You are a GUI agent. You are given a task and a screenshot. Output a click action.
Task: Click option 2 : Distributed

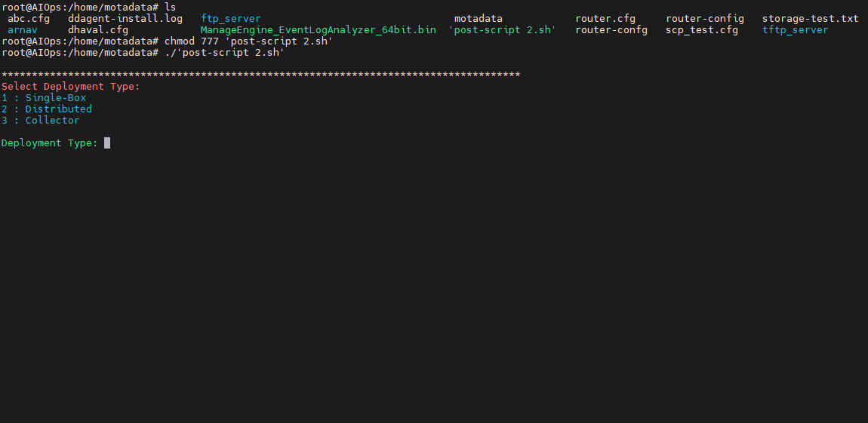pyautogui.click(x=47, y=109)
